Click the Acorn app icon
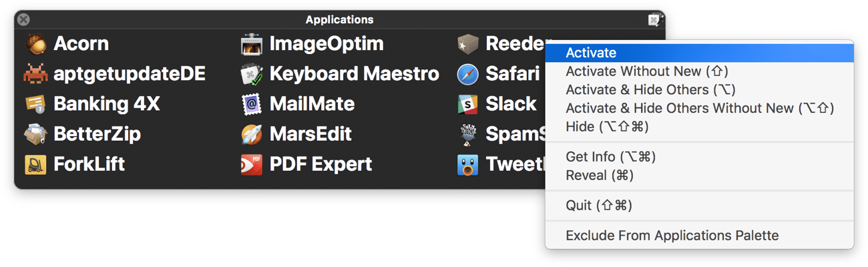The image size is (868, 267). [35, 44]
